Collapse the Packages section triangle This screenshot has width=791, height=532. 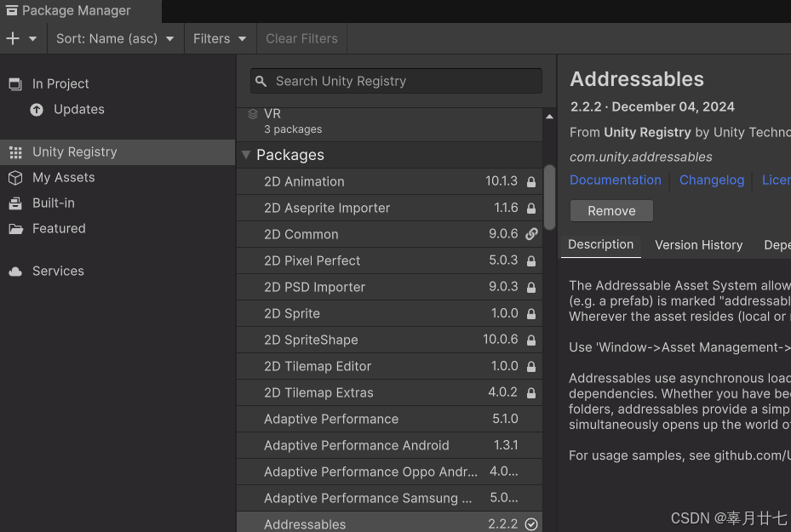246,155
